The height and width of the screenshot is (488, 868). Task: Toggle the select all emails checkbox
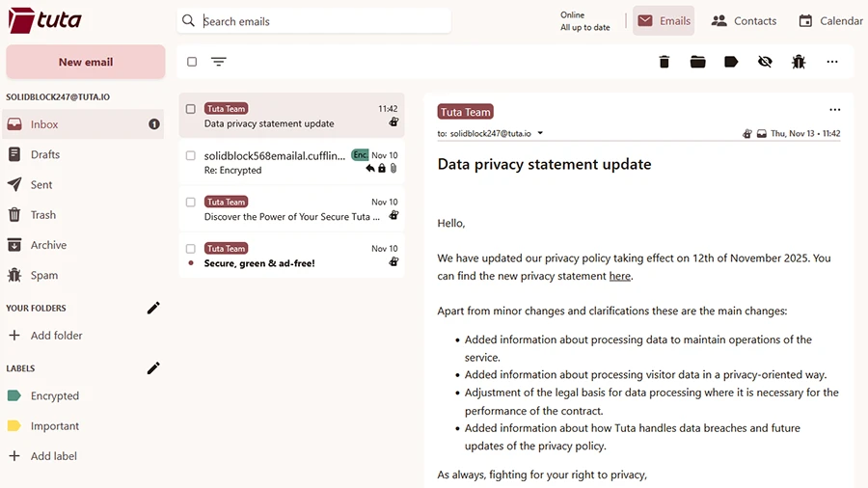[192, 62]
